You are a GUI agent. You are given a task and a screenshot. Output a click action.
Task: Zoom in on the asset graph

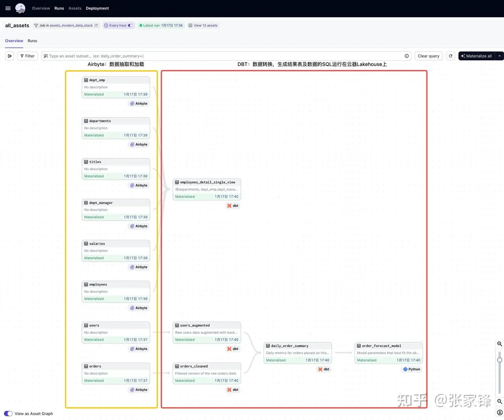coord(500,344)
